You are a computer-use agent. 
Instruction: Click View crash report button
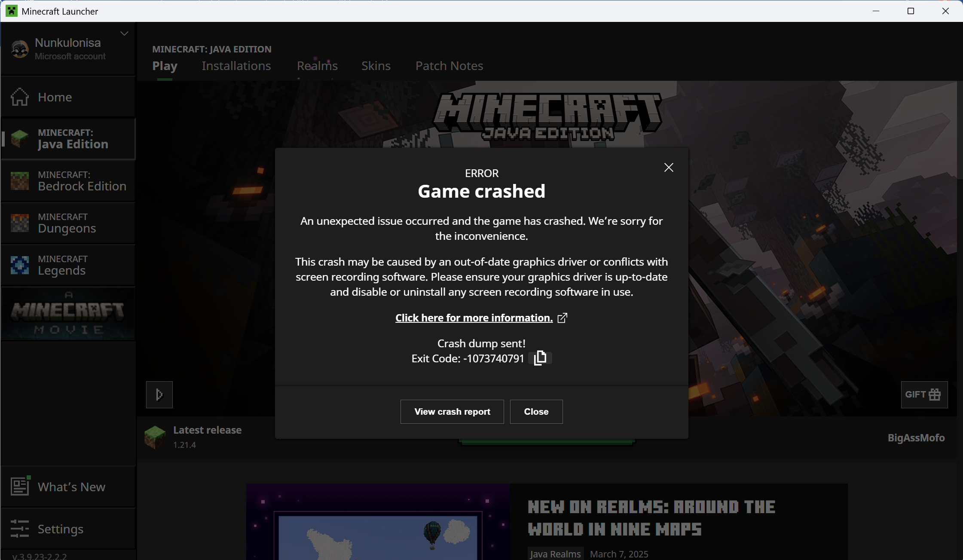tap(452, 412)
